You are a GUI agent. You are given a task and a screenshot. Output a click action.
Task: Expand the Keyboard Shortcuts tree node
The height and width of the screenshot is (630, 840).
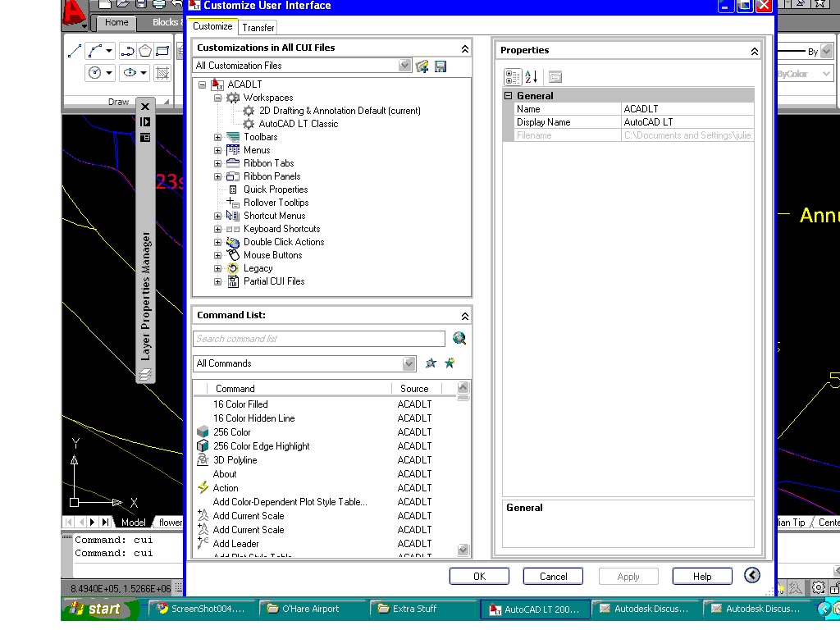(217, 230)
